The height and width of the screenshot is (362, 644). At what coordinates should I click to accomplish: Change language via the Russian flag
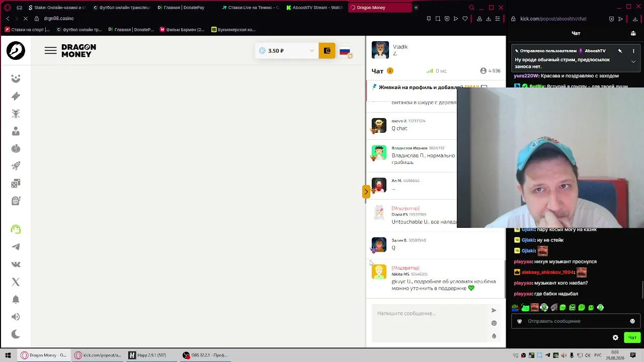click(x=345, y=51)
